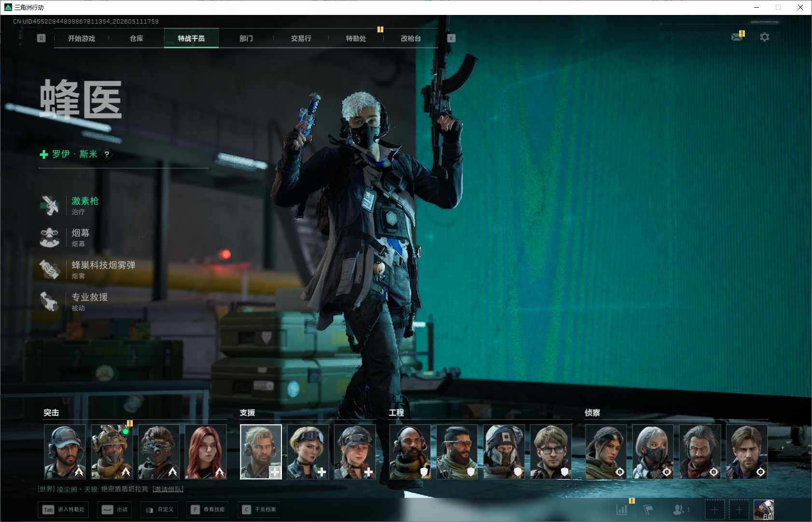Select the 专业救援 passive skill icon
The height and width of the screenshot is (522, 812).
(x=49, y=302)
